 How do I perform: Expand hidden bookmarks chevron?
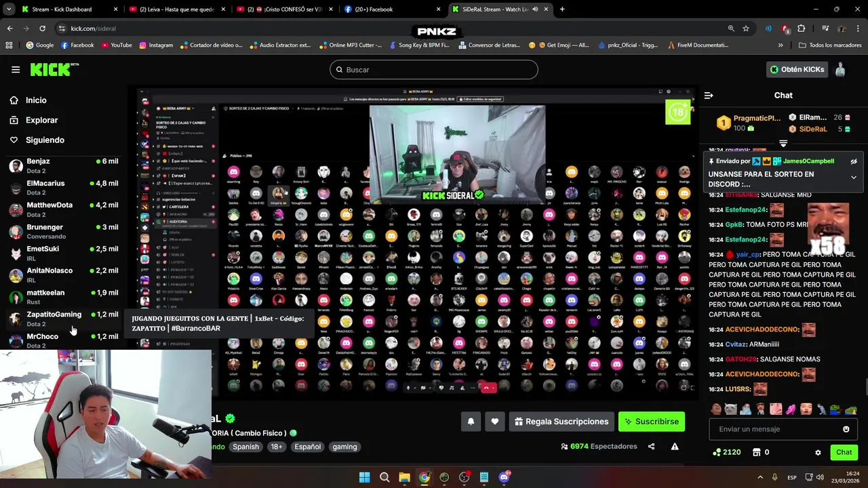pyautogui.click(x=781, y=45)
